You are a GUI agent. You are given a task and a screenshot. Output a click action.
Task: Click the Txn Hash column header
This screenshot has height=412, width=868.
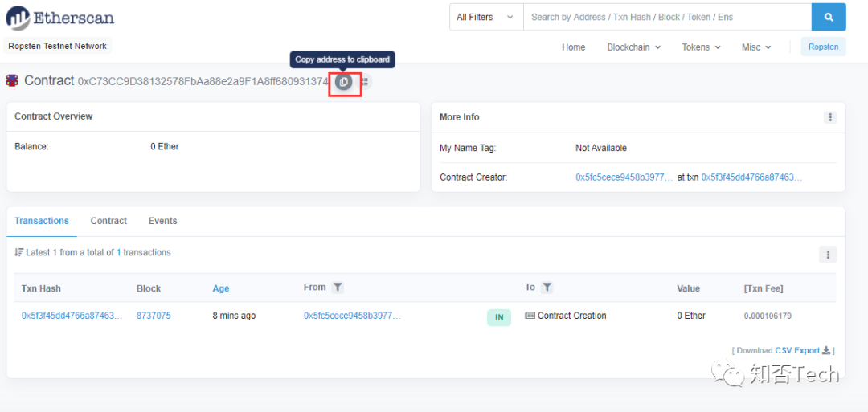(x=41, y=288)
